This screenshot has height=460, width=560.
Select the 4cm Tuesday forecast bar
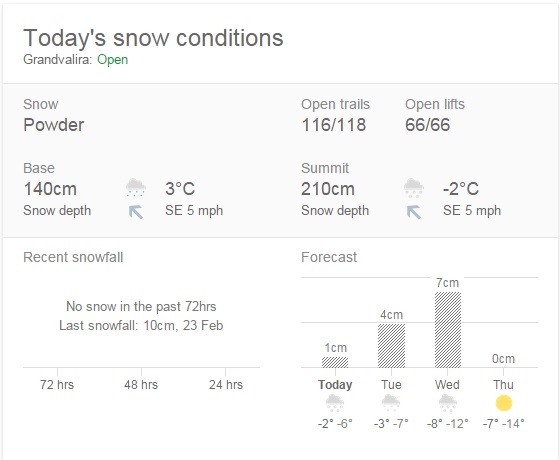[391, 346]
